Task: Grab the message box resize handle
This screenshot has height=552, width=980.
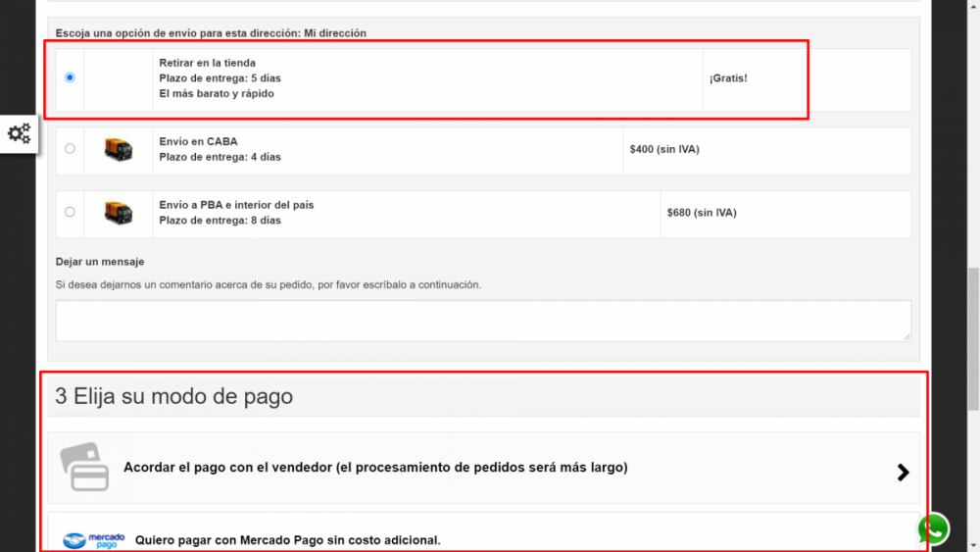Action: pos(906,336)
